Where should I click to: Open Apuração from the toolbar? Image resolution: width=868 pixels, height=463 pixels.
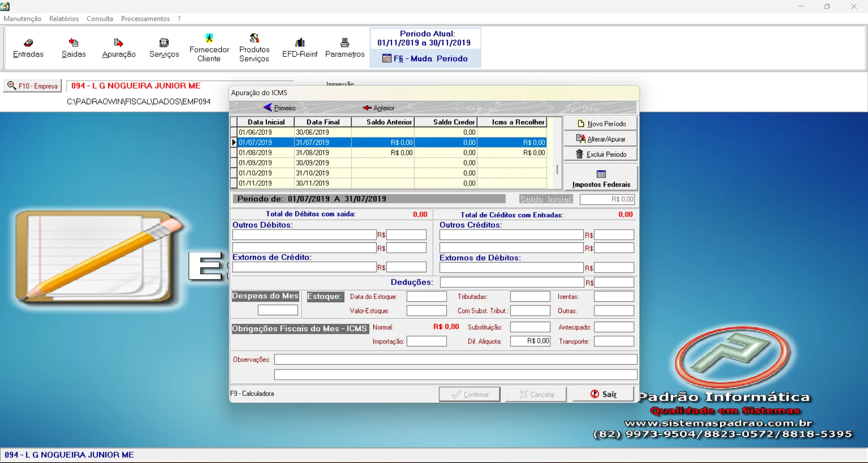(119, 48)
